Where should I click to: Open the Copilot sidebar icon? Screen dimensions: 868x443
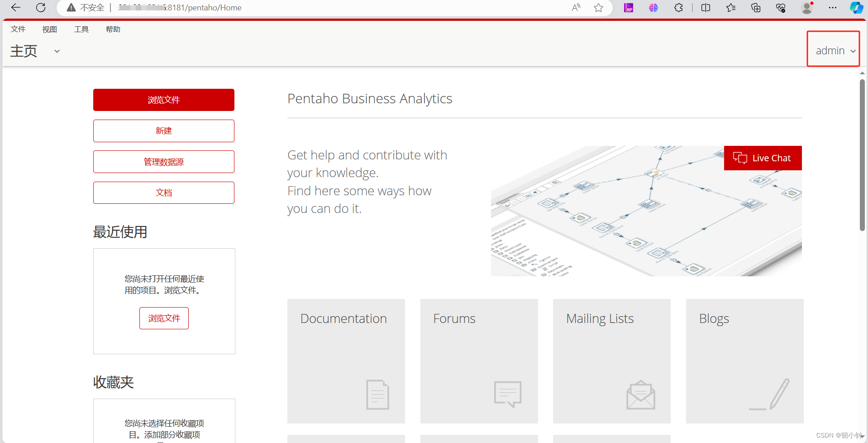tap(856, 8)
